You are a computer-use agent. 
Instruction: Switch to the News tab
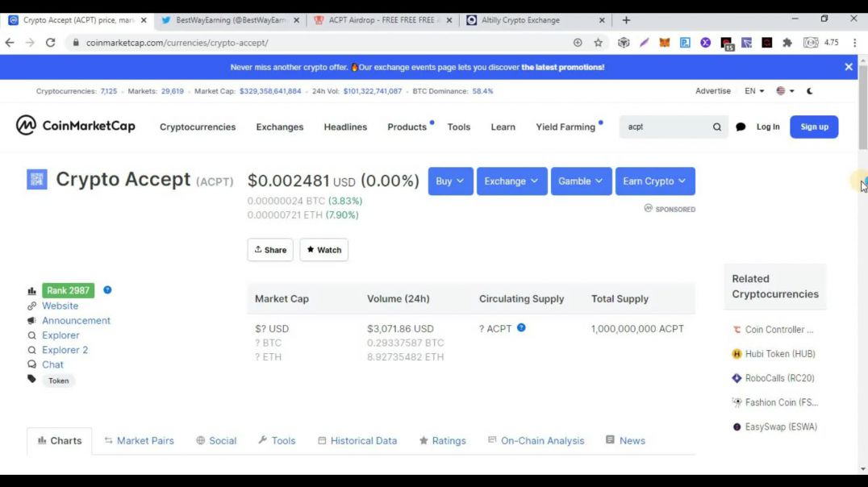click(625, 440)
